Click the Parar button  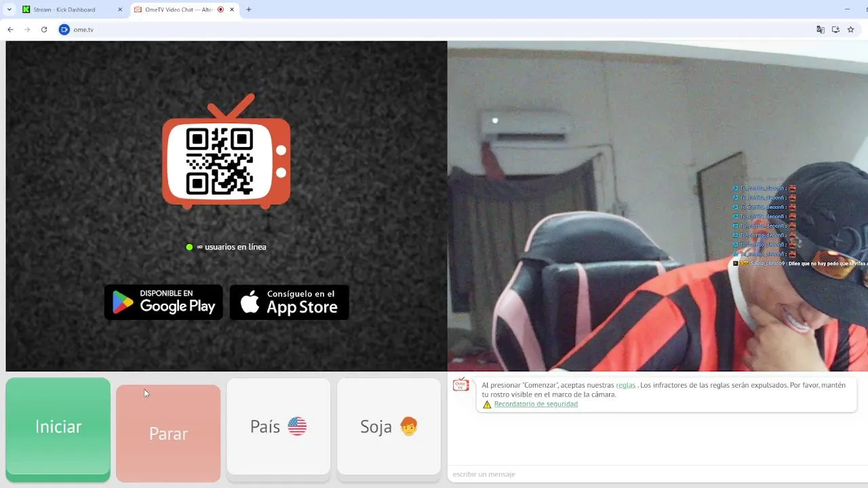click(x=168, y=434)
